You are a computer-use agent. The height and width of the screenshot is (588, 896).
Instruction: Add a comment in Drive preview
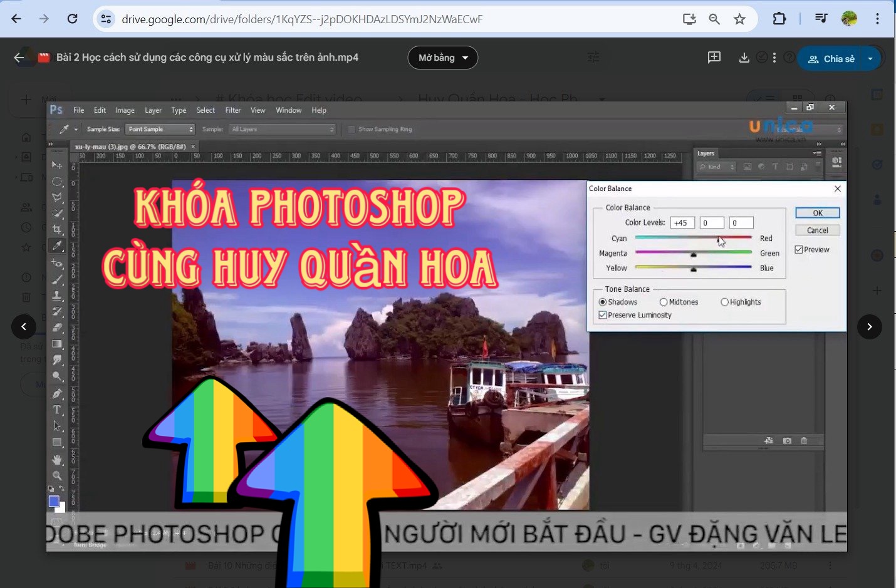[x=714, y=58]
